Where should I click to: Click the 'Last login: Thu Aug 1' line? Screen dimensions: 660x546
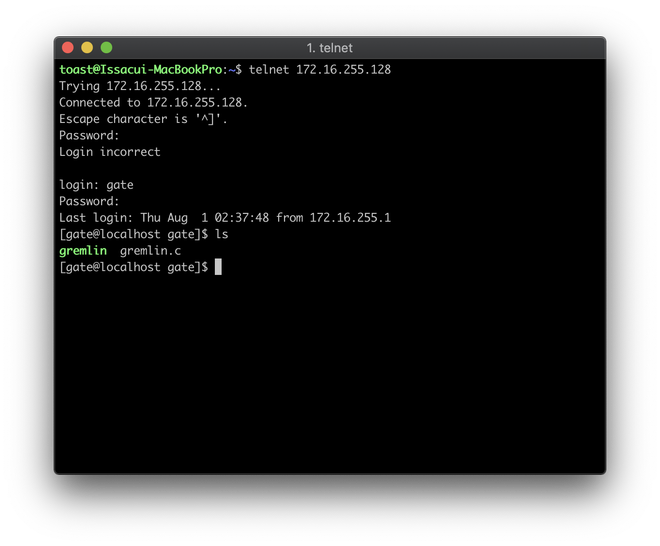coord(225,218)
